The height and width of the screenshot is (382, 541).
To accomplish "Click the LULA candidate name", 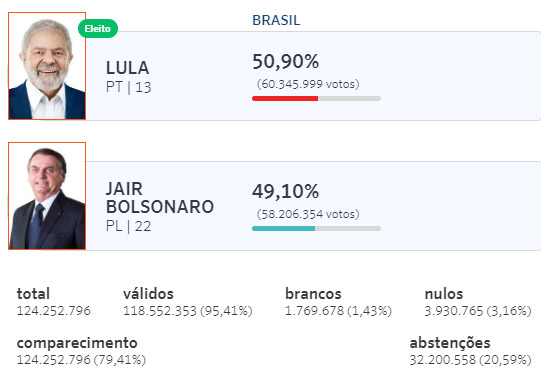I will (128, 68).
